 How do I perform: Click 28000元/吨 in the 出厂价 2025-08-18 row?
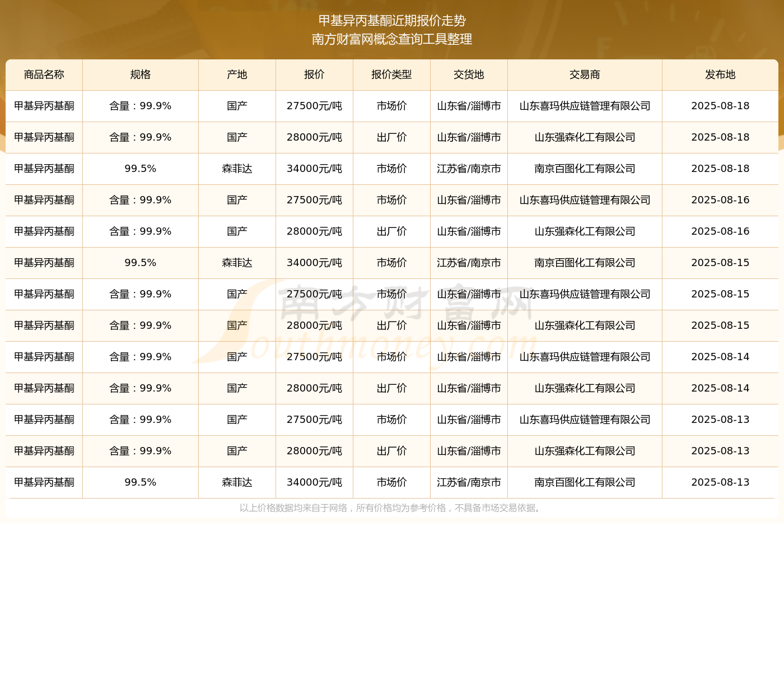[x=314, y=137]
